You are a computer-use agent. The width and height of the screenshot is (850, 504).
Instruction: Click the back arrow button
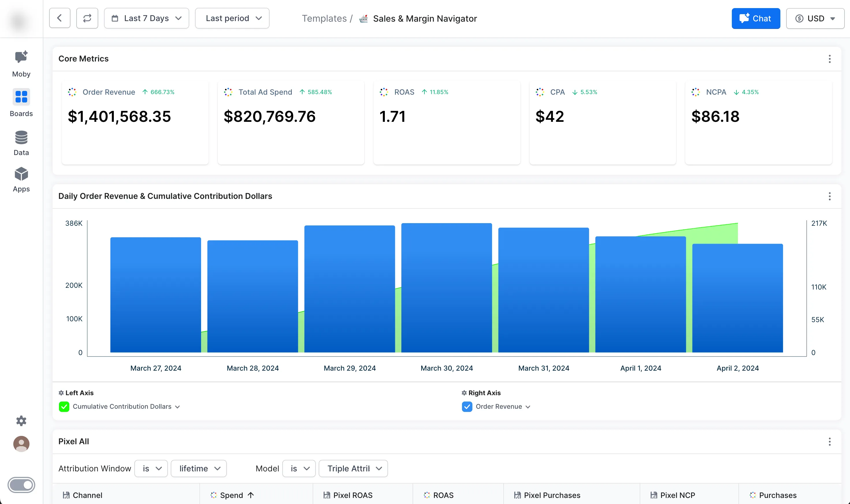click(60, 18)
